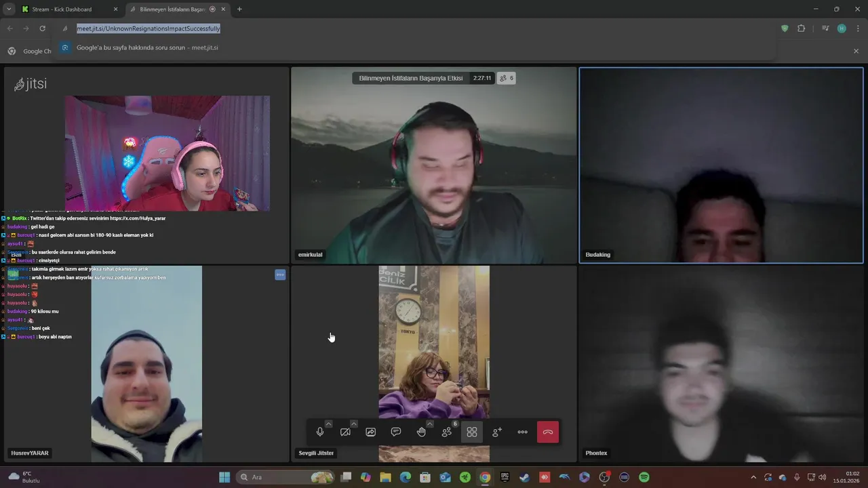This screenshot has height=488, width=868.
Task: Close the Jitsi meeting tab
Action: 224,9
